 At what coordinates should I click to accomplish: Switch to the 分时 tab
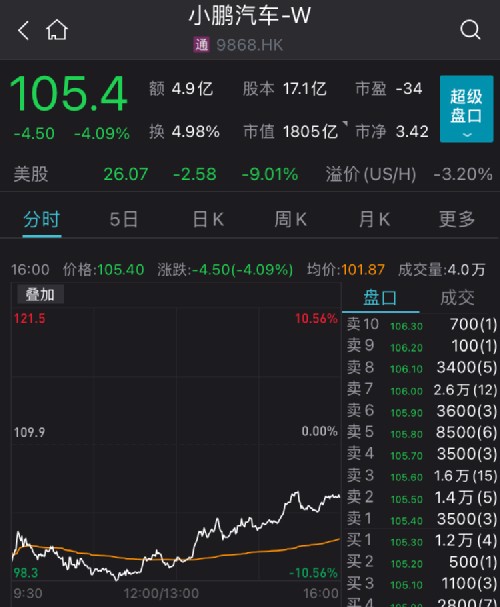point(42,219)
